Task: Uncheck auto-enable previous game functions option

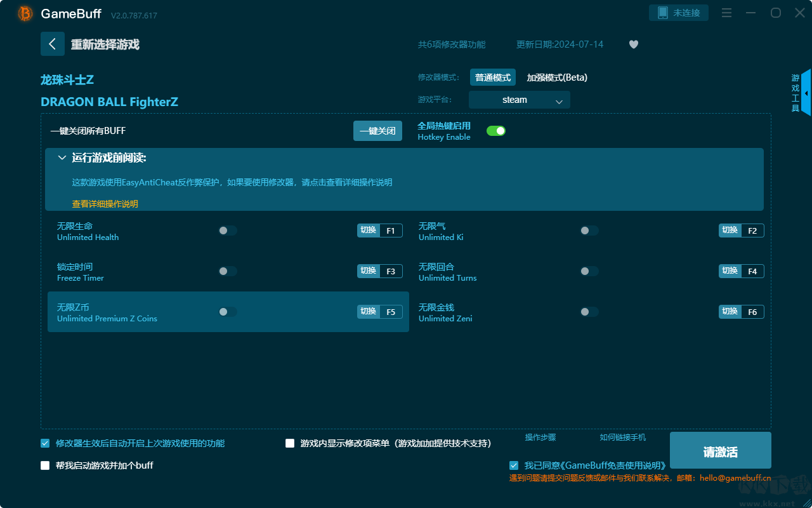Action: 44,443
